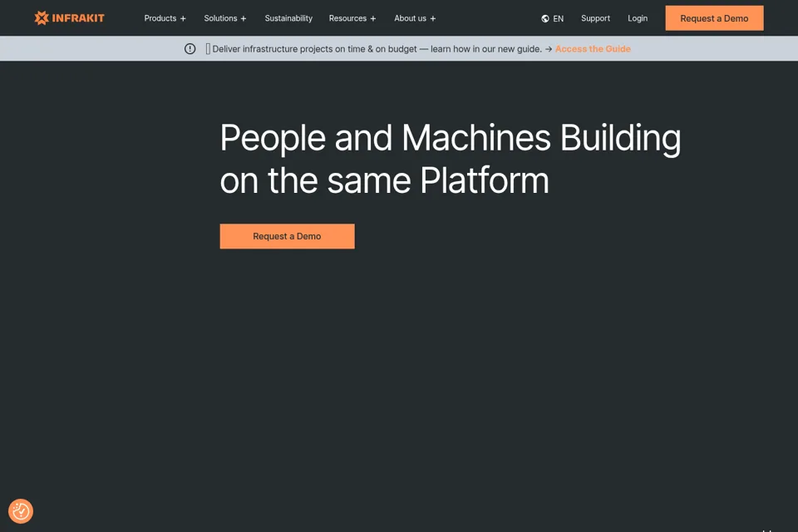Follow the Access the Guide link
798x532 pixels.
(x=593, y=49)
